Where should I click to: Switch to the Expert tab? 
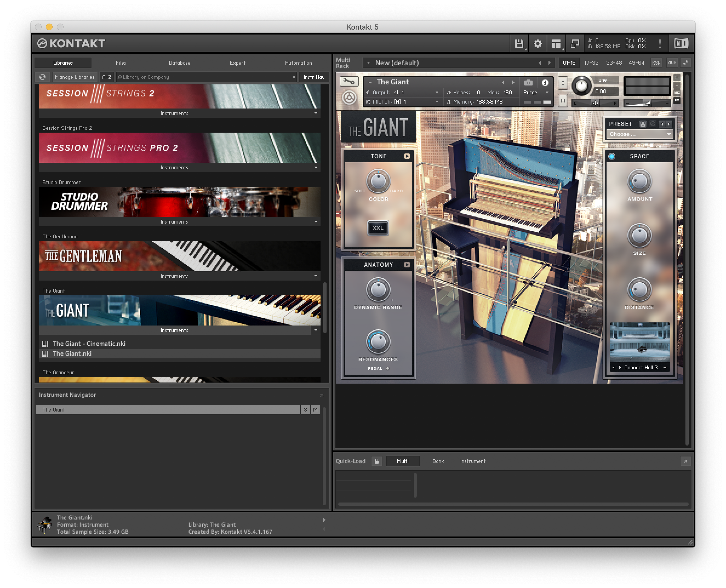coord(237,63)
